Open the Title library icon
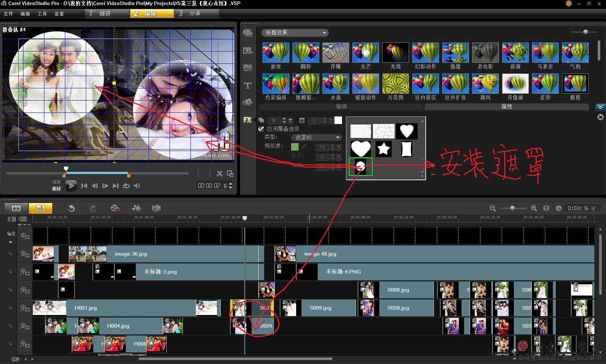Screen dimensions: 606x364 coord(247,68)
